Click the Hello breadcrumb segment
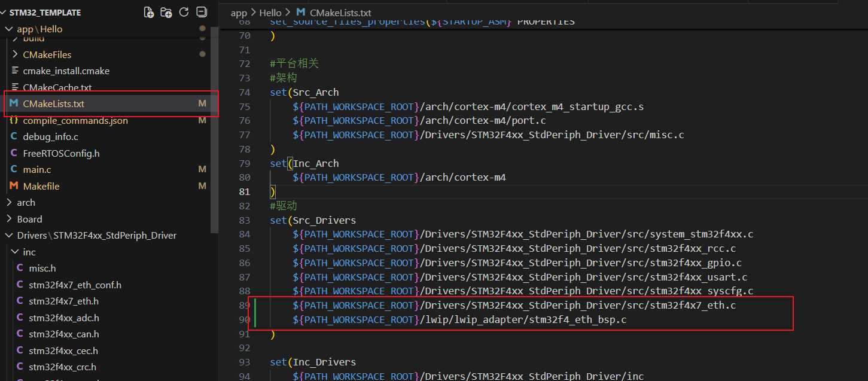Viewport: 868px width, 381px height. [270, 13]
